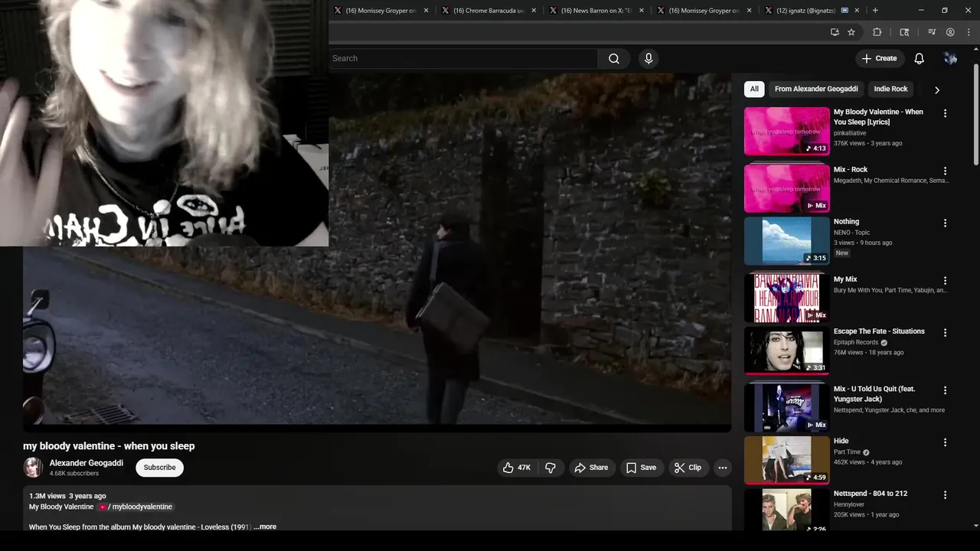Image resolution: width=980 pixels, height=551 pixels.
Task: Expand the description with ...more
Action: point(265,527)
